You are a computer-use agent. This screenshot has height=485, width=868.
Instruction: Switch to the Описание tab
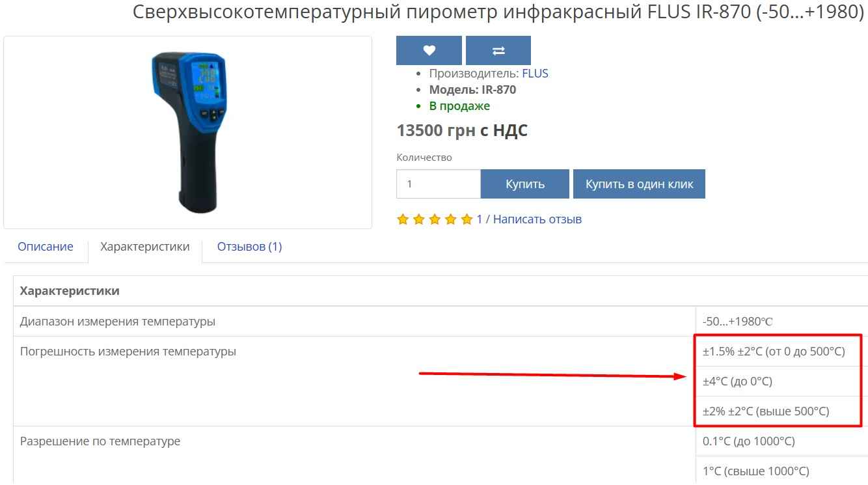coord(46,247)
